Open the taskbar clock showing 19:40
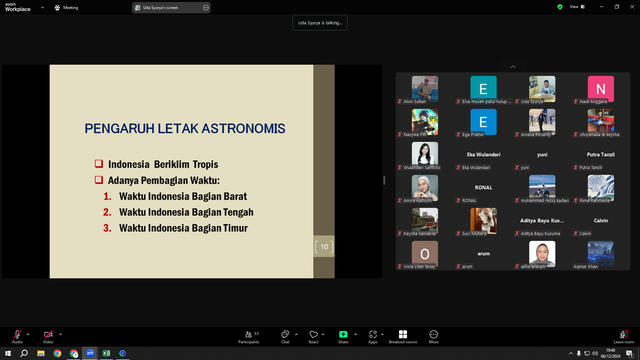This screenshot has width=640, height=360. coord(611,353)
